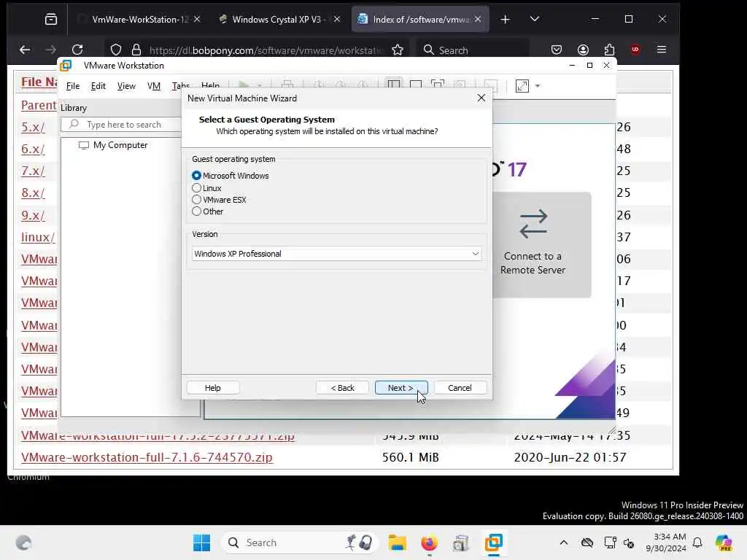Switch to the VmWare-WorkStation-12 browser tab

tap(141, 19)
